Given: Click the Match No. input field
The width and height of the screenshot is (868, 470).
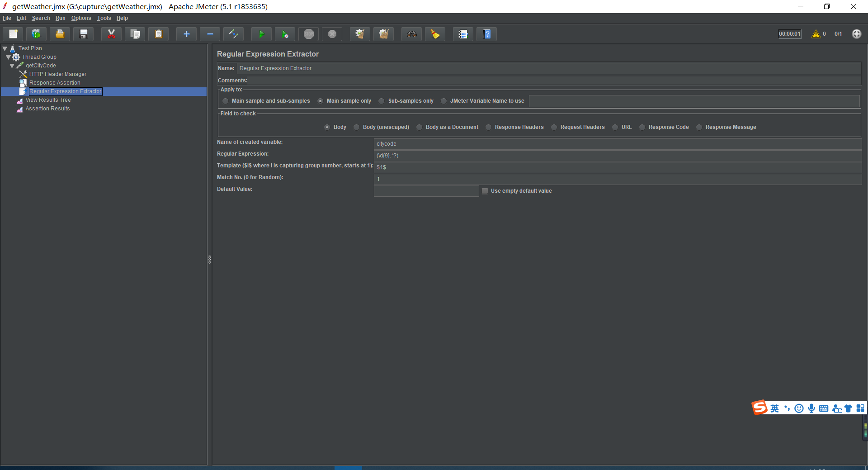Looking at the screenshot, I should tap(618, 179).
